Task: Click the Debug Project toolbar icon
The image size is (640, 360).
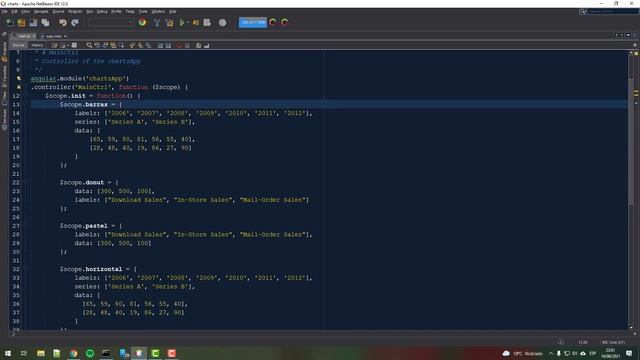Action: tap(196, 22)
